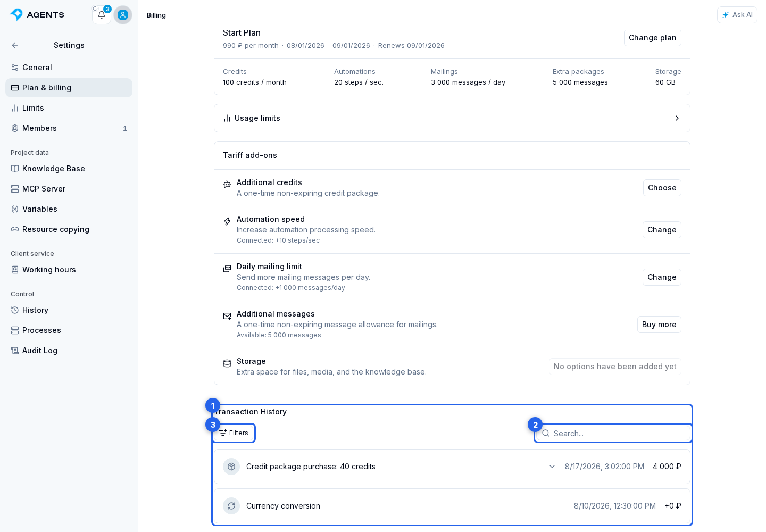Click the '100 credits / month' value
Screen dimensions: 766x532
point(255,82)
